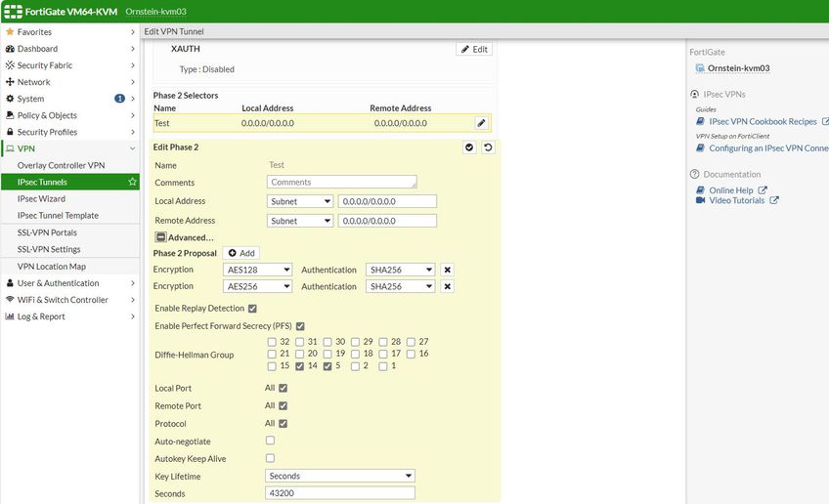829x504 pixels.
Task: Click the Comments text field
Action: click(342, 183)
